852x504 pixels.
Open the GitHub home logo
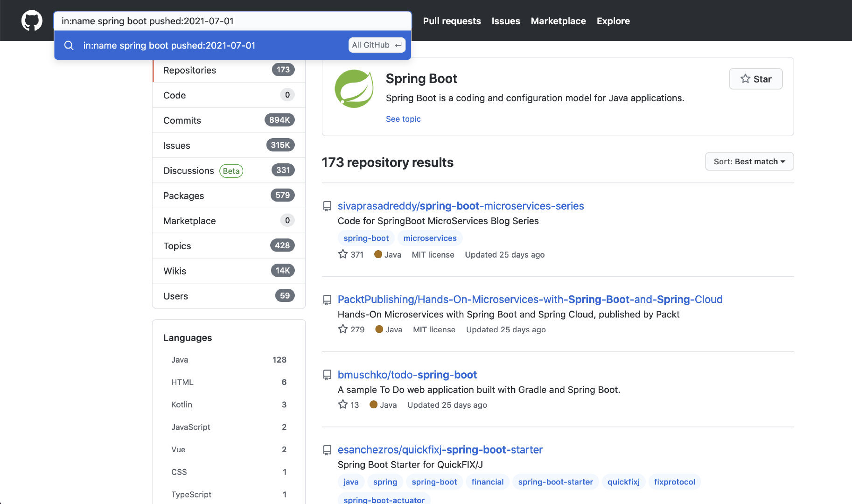pyautogui.click(x=32, y=21)
